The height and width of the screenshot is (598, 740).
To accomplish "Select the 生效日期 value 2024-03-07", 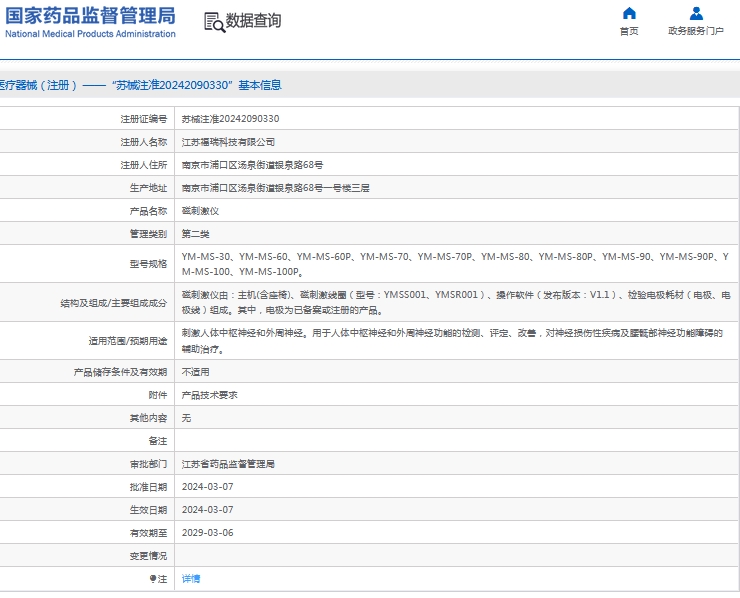I will pyautogui.click(x=208, y=510).
